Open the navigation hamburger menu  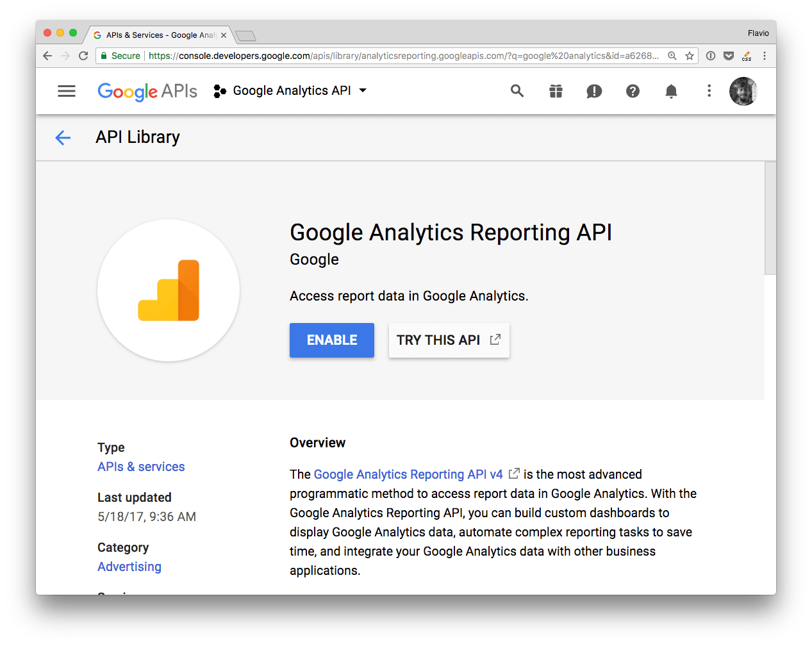[x=66, y=90]
